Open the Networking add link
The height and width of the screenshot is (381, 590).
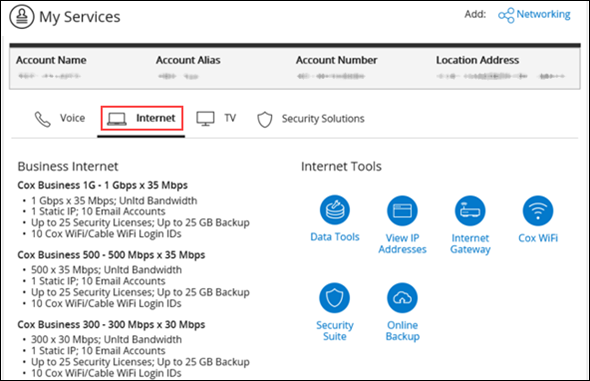point(543,14)
